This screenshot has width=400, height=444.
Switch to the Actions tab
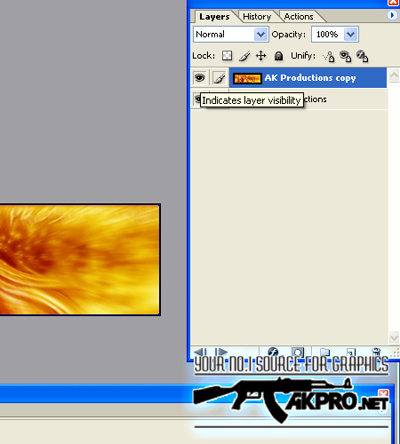click(299, 17)
